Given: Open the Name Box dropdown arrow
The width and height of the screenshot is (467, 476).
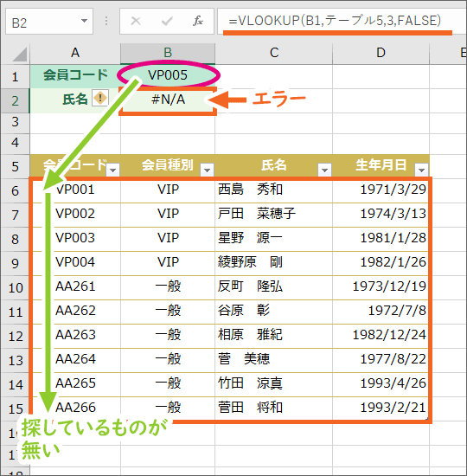Looking at the screenshot, I should click(x=84, y=21).
